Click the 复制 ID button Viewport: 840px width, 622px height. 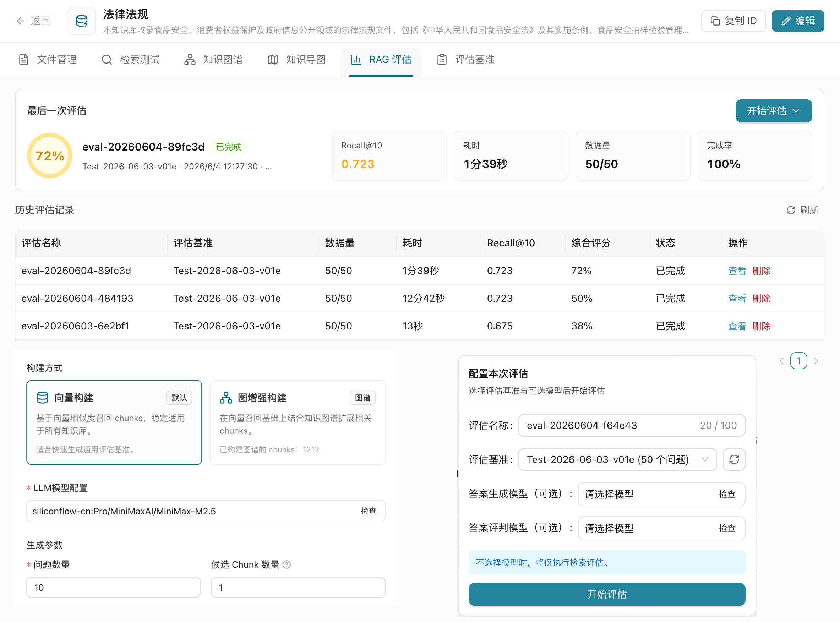(x=733, y=21)
